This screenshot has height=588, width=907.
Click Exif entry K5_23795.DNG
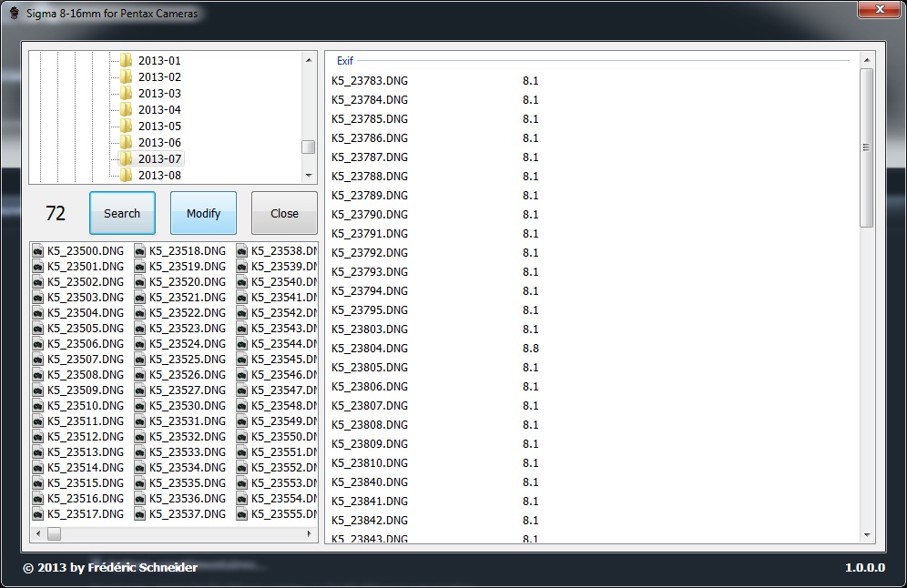click(x=370, y=309)
